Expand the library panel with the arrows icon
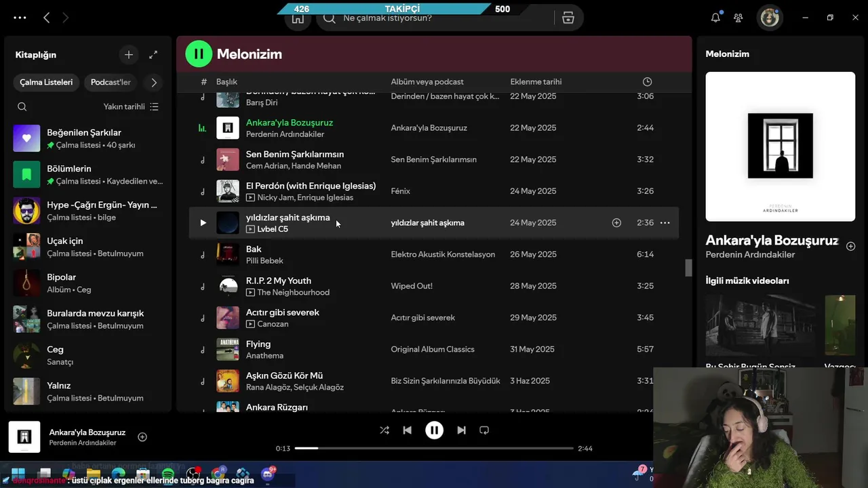Viewport: 868px width, 488px height. (153, 55)
